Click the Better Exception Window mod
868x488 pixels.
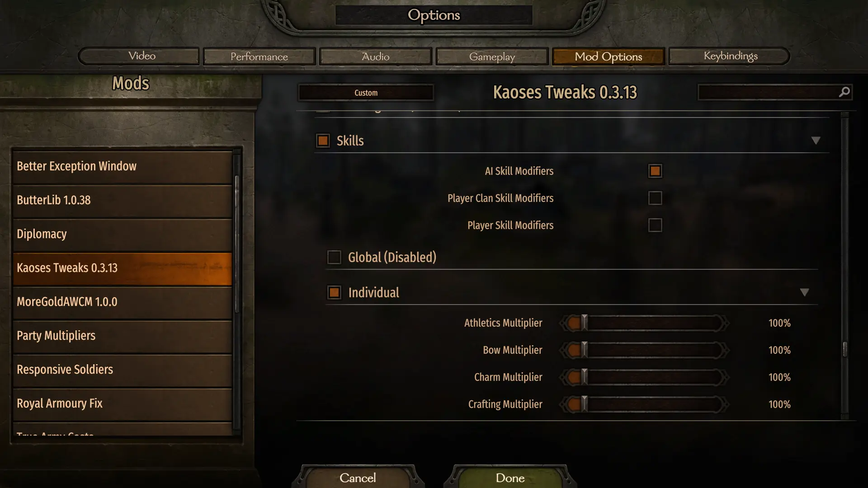pos(122,166)
